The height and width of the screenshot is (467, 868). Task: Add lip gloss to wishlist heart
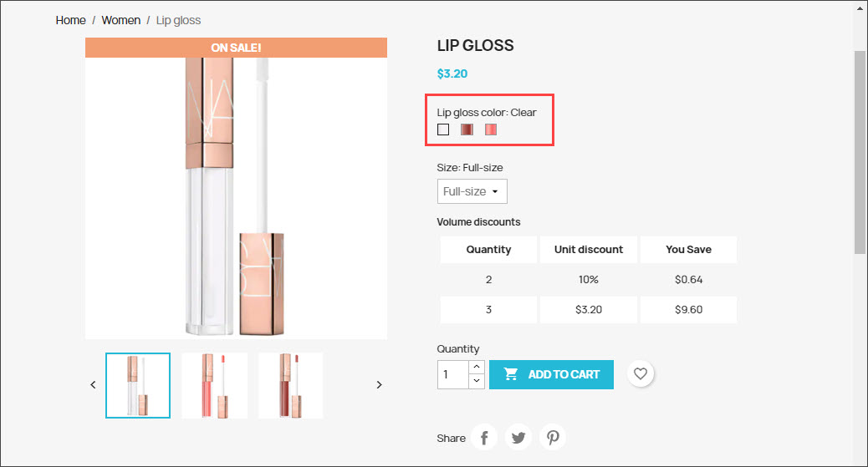(641, 374)
